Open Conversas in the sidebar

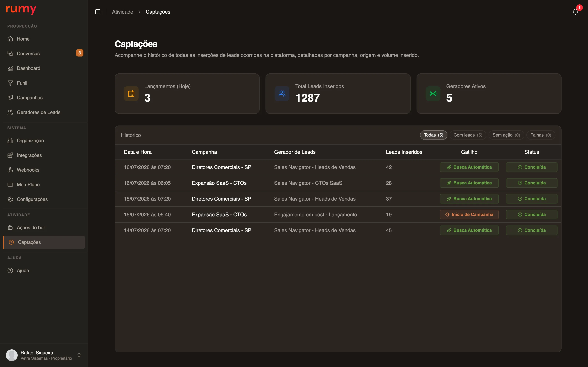[x=44, y=53]
